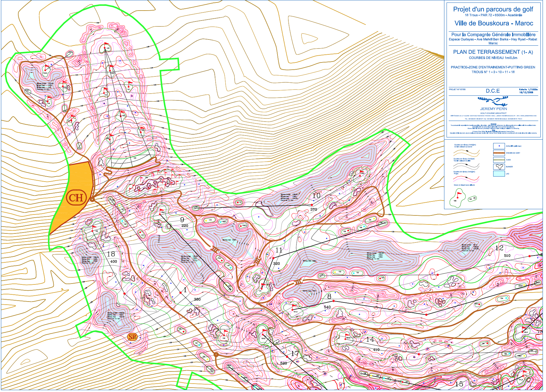Click the 'LAC' legend label
The height and width of the screenshot is (392, 546).
click(x=507, y=173)
